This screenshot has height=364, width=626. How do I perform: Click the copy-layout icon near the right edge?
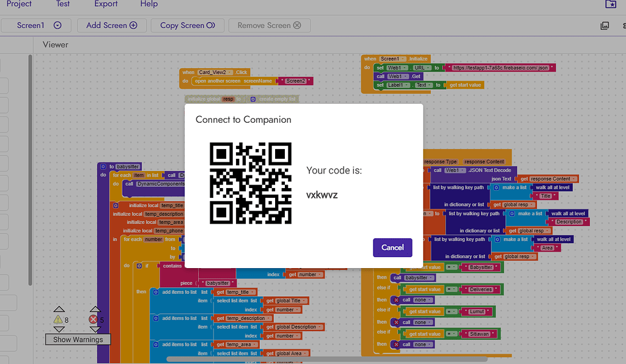point(605,26)
